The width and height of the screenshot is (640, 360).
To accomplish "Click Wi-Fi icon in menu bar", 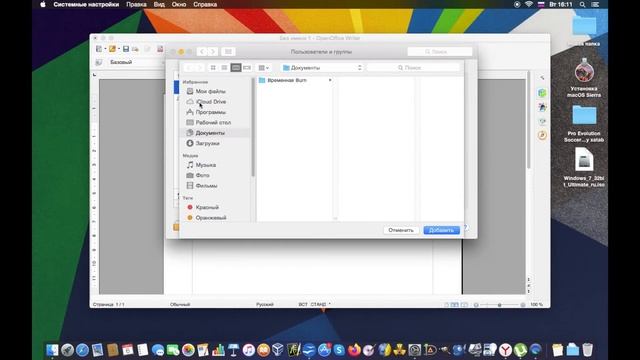I will [529, 4].
